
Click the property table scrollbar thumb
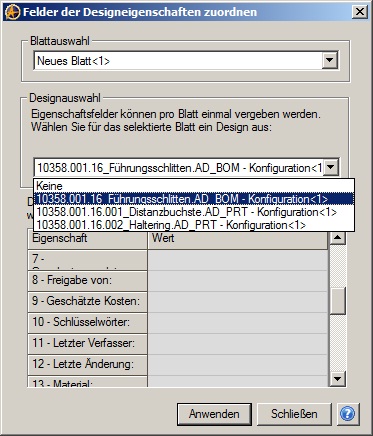point(338,301)
